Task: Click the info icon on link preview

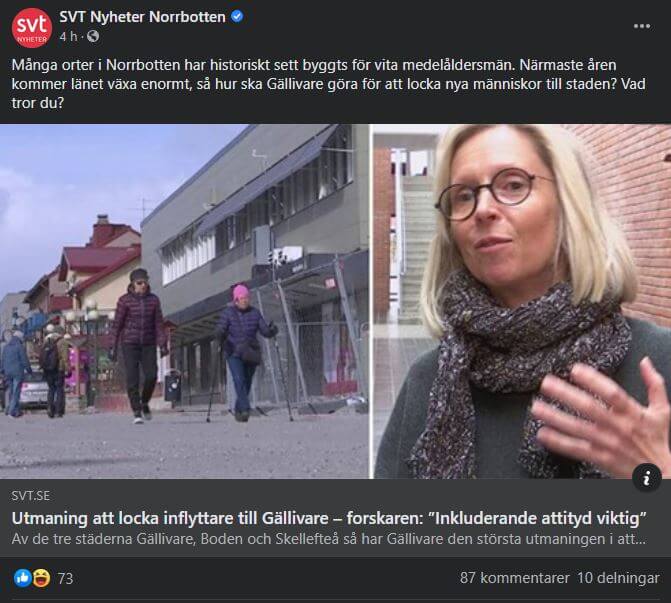Action: (647, 477)
